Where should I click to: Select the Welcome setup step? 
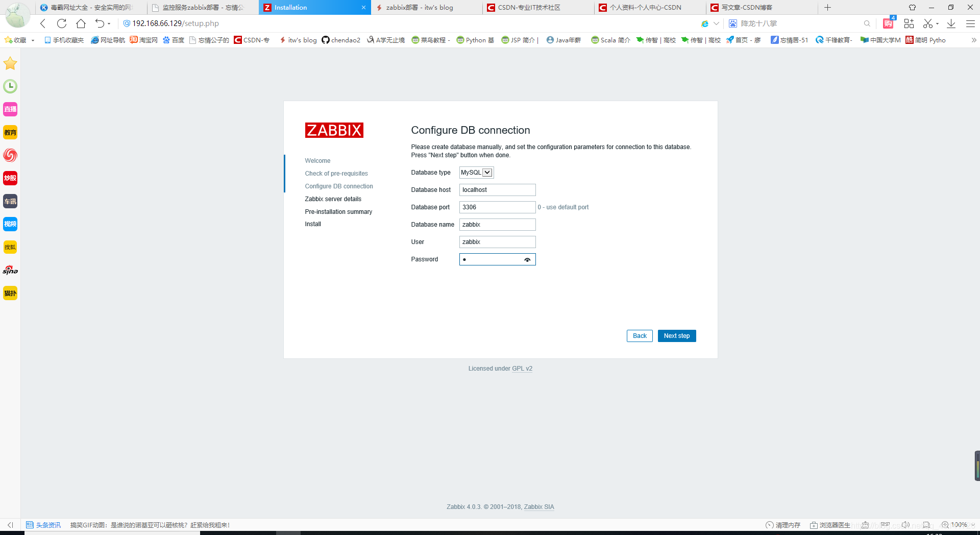[x=317, y=161]
